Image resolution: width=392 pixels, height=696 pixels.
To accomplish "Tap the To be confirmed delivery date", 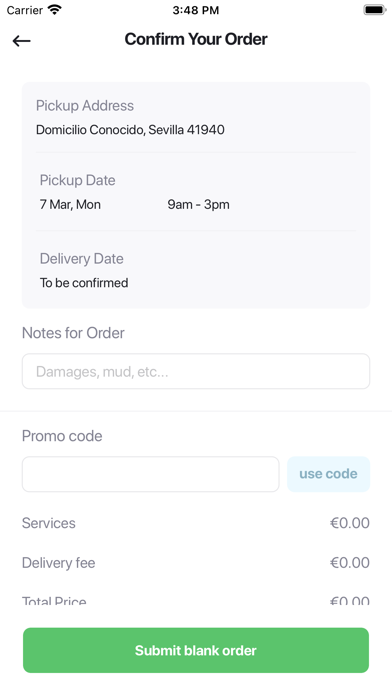I will pos(84,283).
